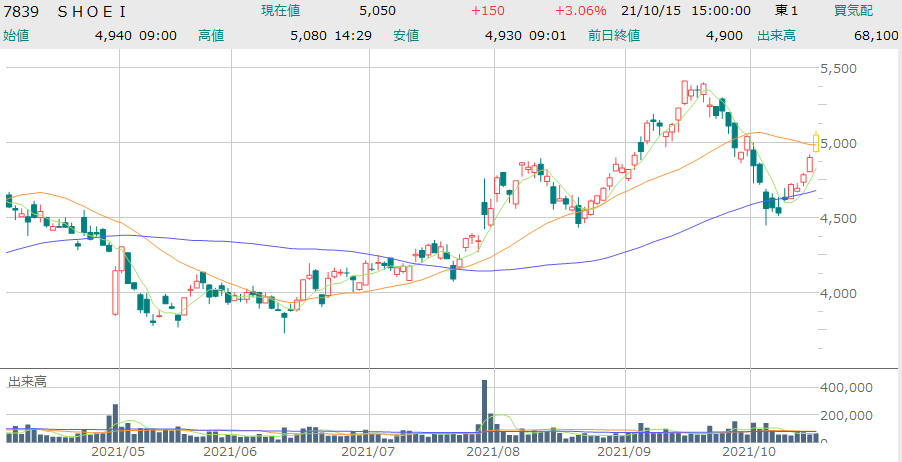This screenshot has height=462, width=902.
Task: Click the 買気配 indicator
Action: (854, 11)
